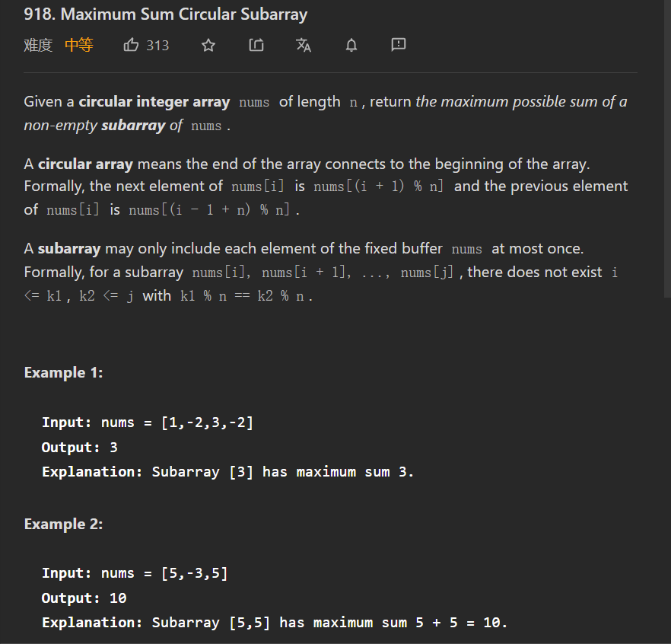Open the feedback report icon
Viewport: 671px width, 644px height.
(x=398, y=46)
